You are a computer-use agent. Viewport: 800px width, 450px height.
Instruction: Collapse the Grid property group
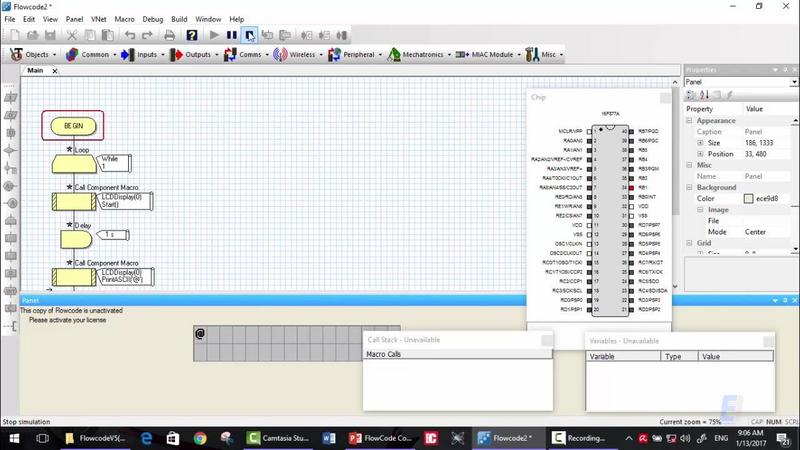coord(689,243)
